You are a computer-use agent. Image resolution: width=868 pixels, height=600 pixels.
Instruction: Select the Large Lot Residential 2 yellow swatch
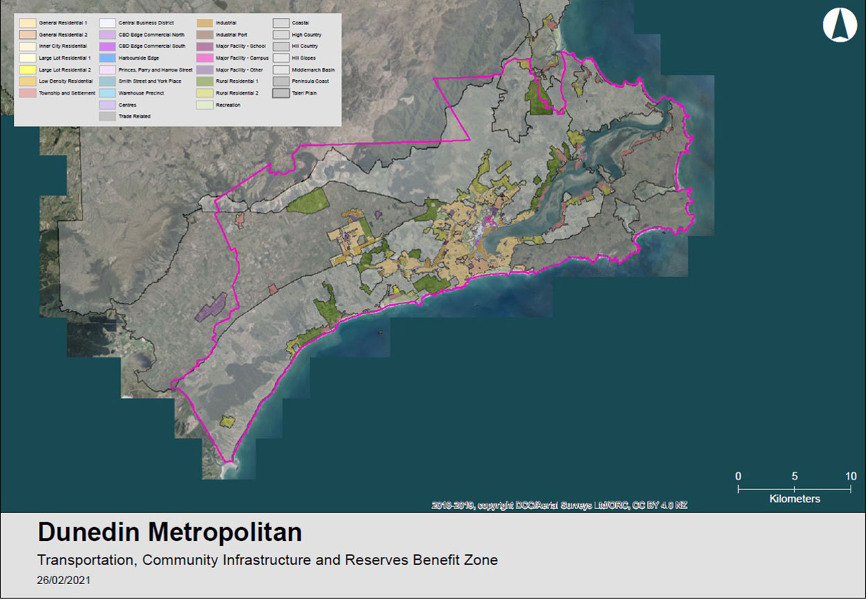28,69
